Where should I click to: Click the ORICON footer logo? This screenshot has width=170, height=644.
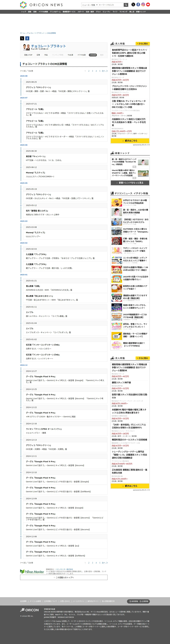(30, 610)
